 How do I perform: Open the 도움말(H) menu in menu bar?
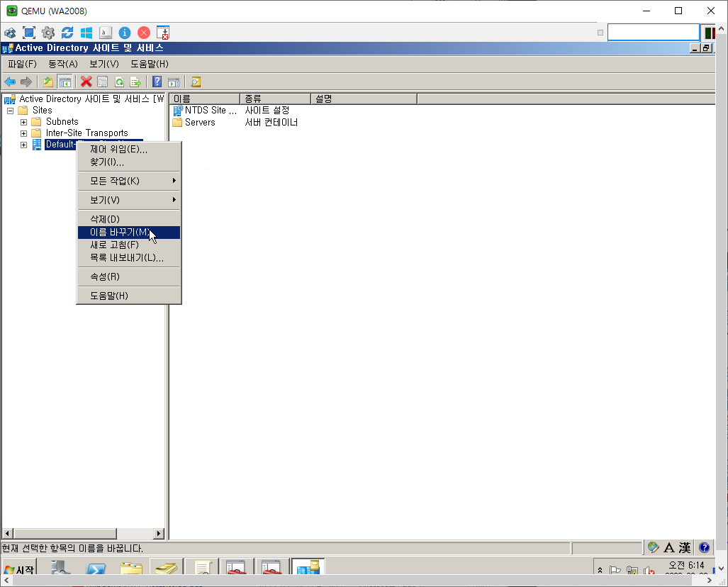coord(150,64)
